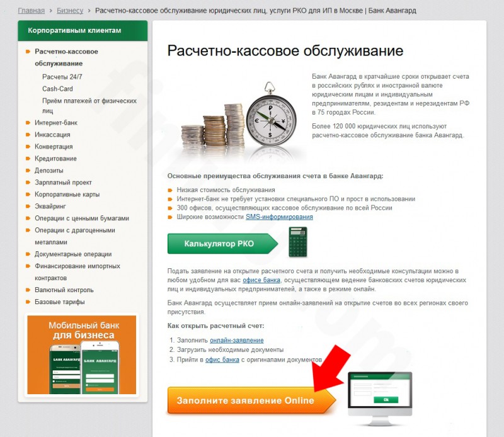
Task: Open the Мобильный банк для бизнеса banner
Action: pos(82,355)
